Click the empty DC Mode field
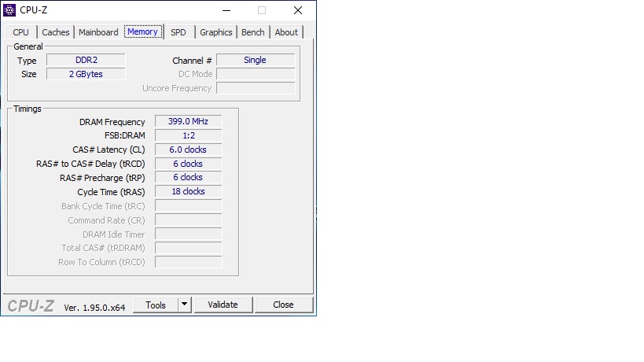Image resolution: width=644 pixels, height=362 pixels. click(x=256, y=74)
